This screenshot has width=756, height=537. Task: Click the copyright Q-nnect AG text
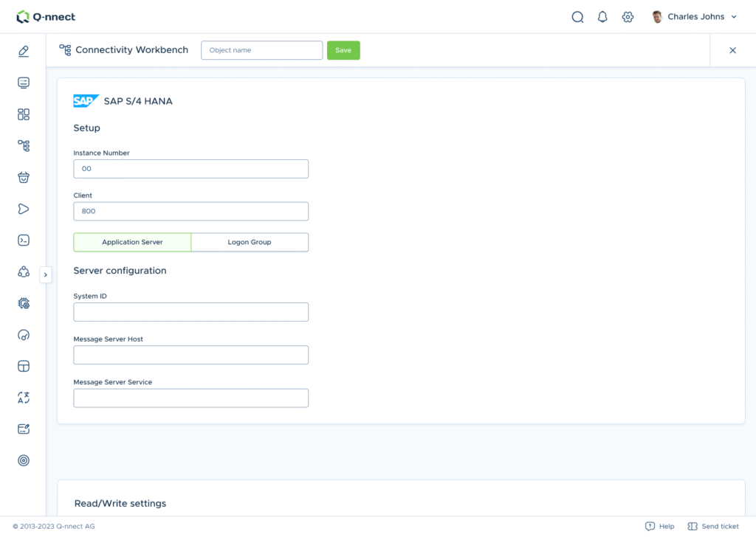(x=53, y=527)
